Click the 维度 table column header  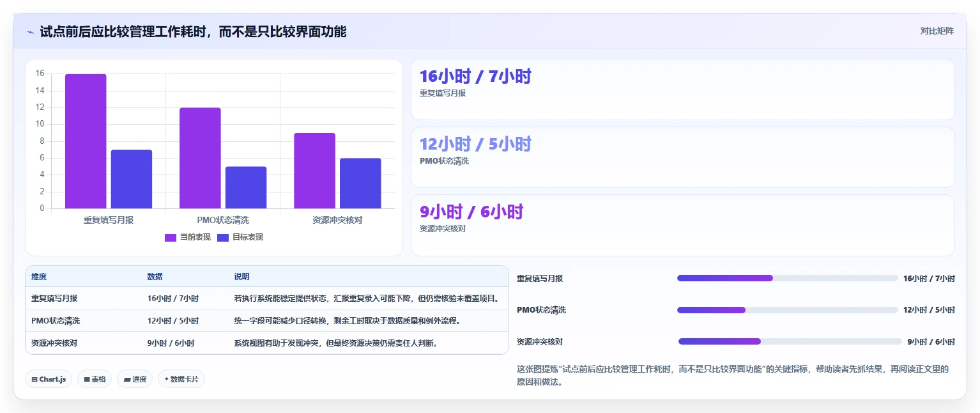click(39, 277)
